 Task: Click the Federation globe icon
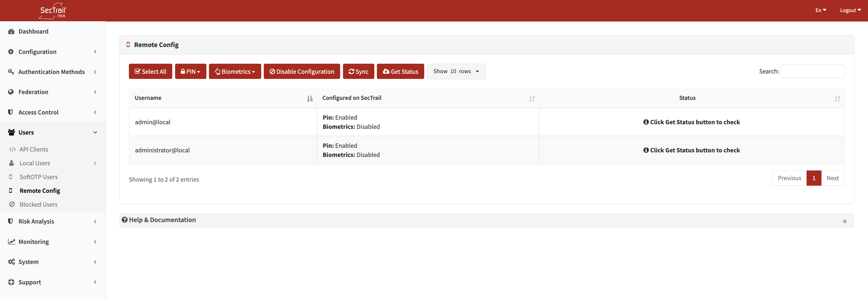click(x=11, y=92)
